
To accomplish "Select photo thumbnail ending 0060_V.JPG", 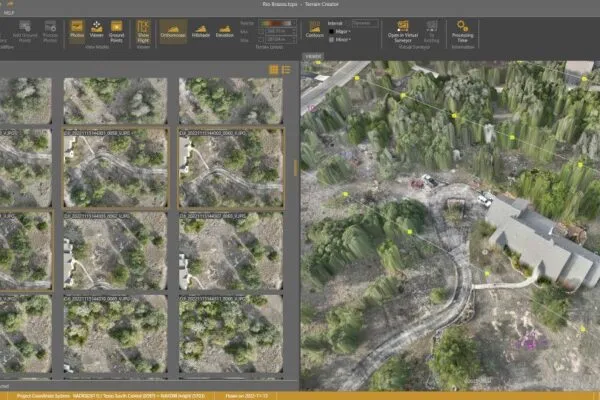I will click(x=231, y=168).
